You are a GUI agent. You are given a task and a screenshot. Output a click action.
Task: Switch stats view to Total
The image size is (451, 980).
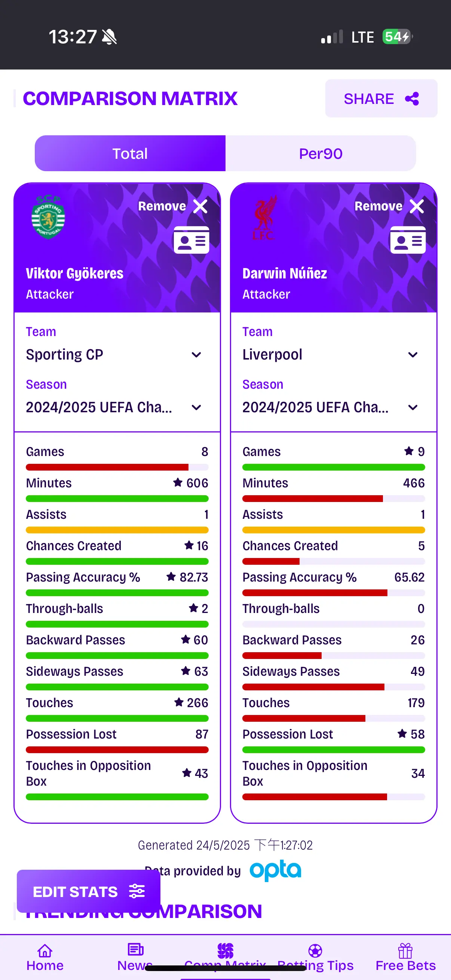(x=130, y=153)
